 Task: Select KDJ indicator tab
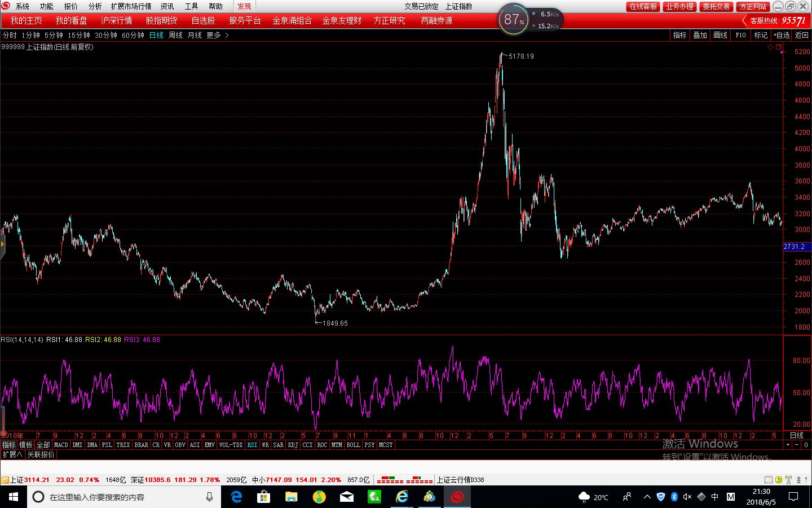click(x=293, y=445)
